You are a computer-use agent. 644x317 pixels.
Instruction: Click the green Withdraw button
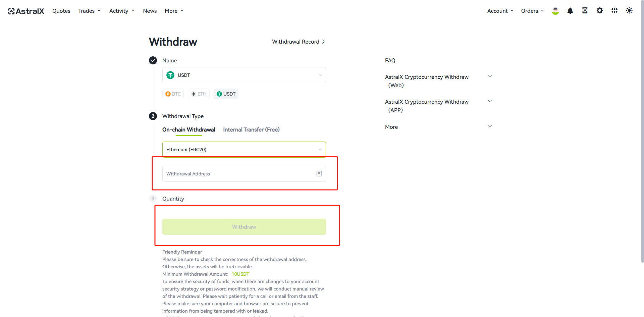244,227
